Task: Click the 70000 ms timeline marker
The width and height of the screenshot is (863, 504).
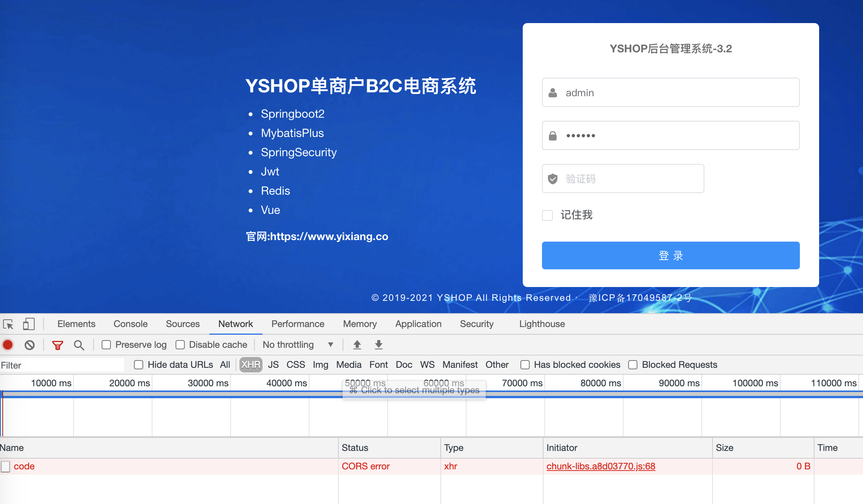Action: 522,383
